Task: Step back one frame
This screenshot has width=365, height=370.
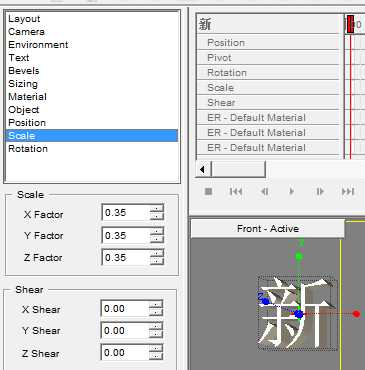Action: tap(264, 191)
